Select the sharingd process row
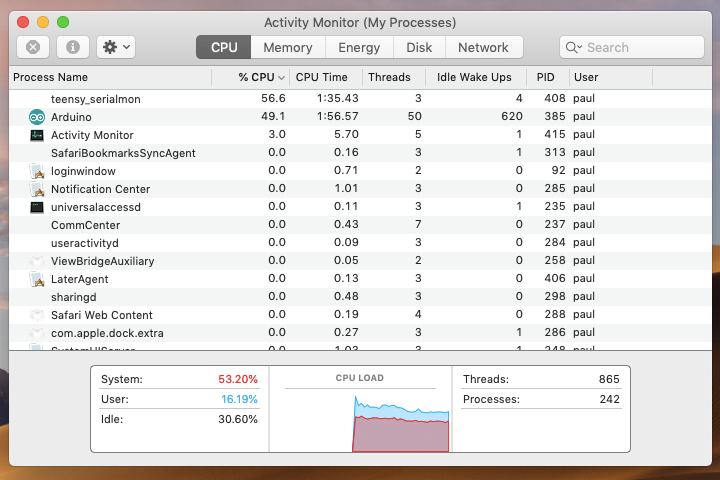Screen dimensions: 720x480 360,297
